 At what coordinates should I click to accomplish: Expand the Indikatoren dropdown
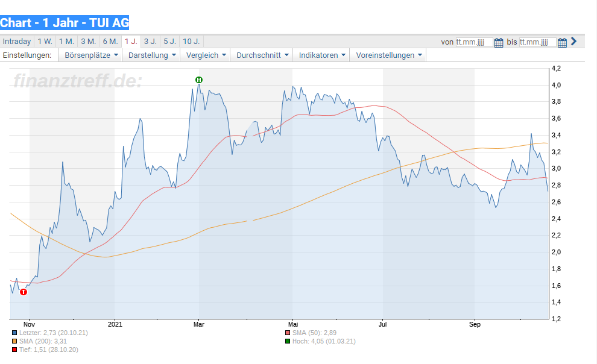click(x=322, y=55)
